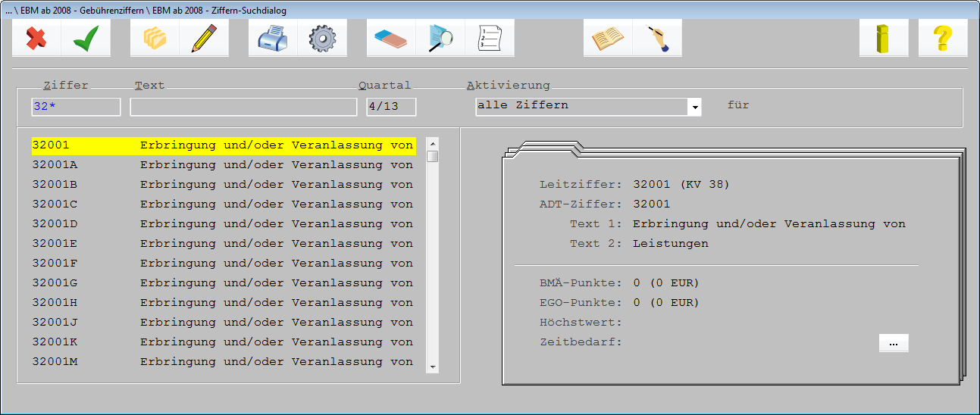This screenshot has height=415, width=980.
Task: Clear search fields with the eraser icon
Action: (391, 38)
